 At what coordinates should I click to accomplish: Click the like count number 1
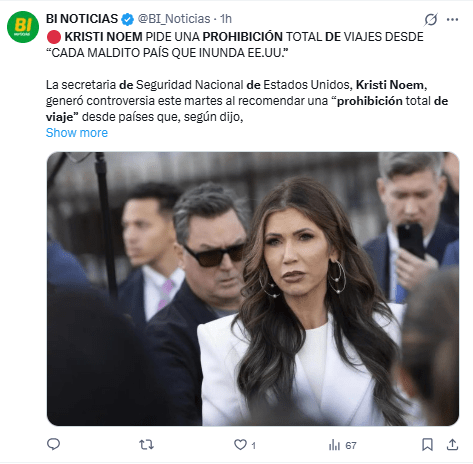coord(254,445)
